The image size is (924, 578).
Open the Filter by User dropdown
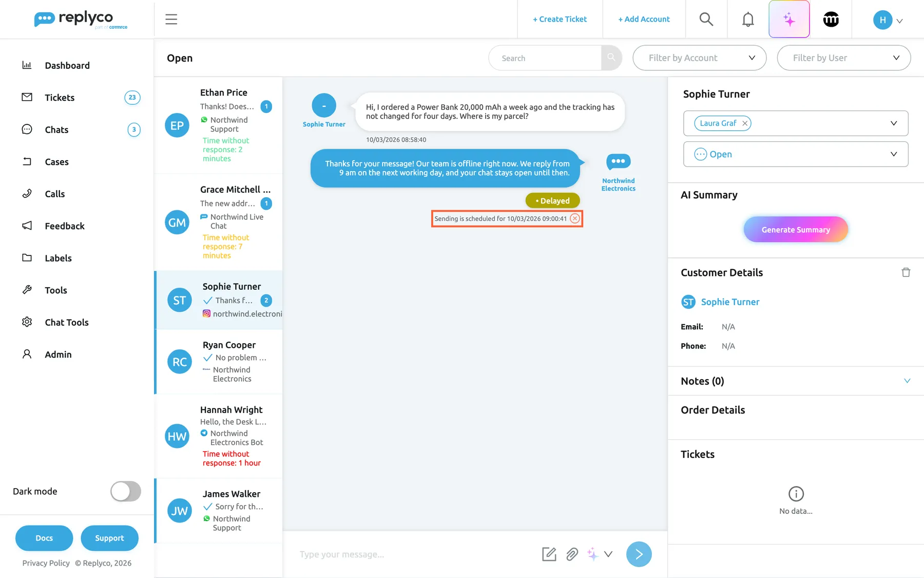tap(843, 58)
